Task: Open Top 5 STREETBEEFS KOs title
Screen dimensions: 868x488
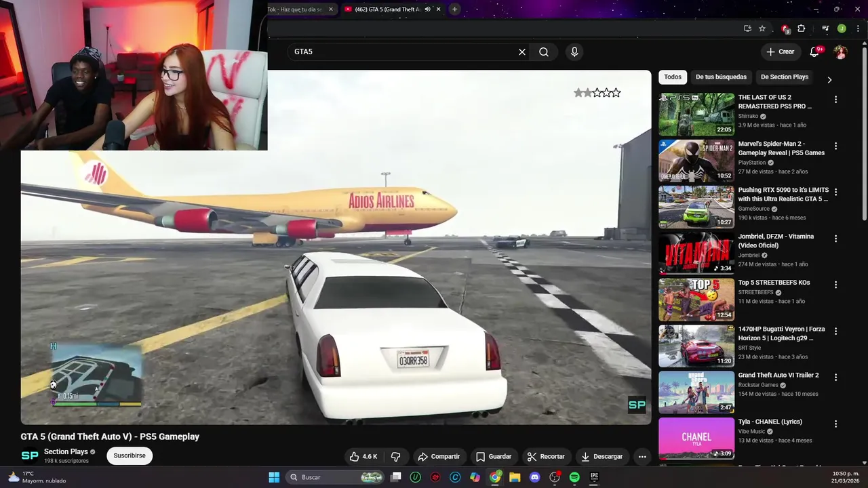Action: (774, 283)
